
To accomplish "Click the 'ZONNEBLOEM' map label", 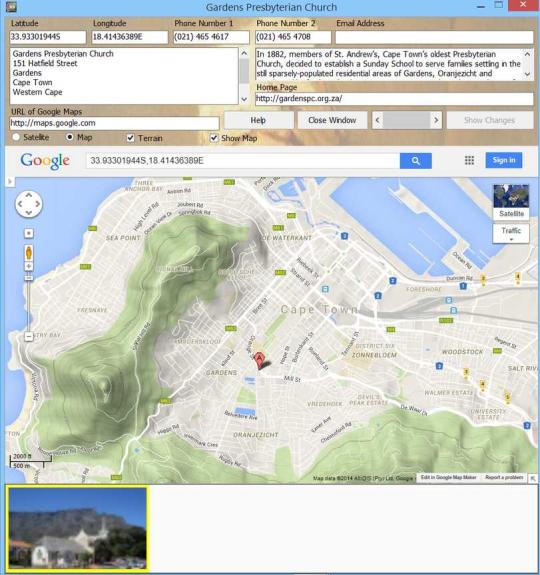I will (x=374, y=355).
